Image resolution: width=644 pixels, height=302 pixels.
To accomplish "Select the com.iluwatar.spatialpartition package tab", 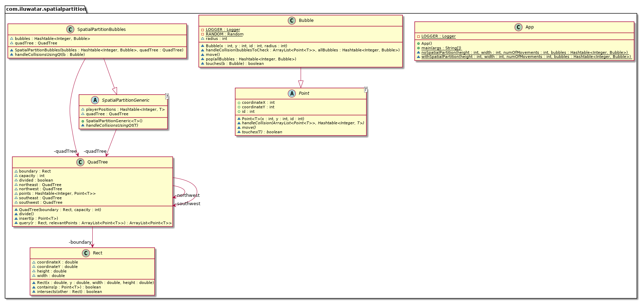I will (x=46, y=9).
